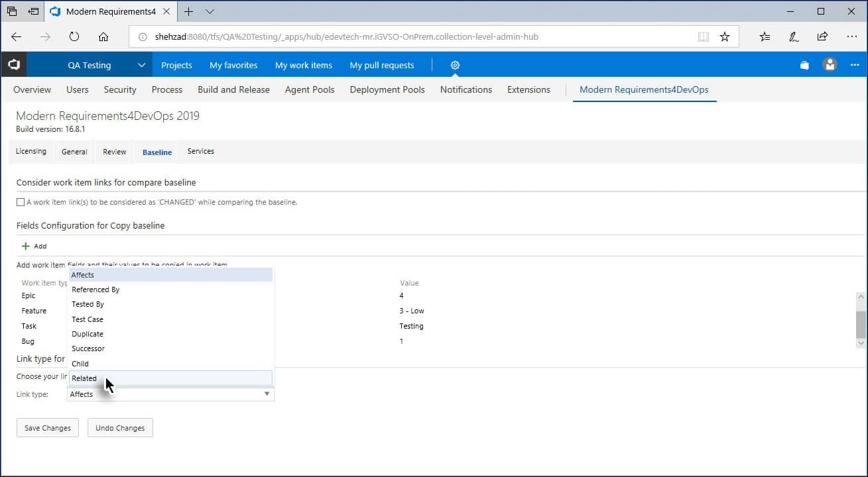Click the Epic work item type row
The width and height of the screenshot is (868, 477).
29,295
